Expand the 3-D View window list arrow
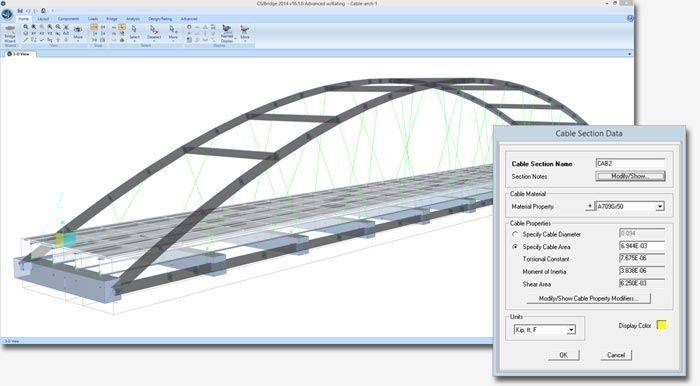Image resolution: width=700 pixels, height=386 pixels. pyautogui.click(x=629, y=54)
